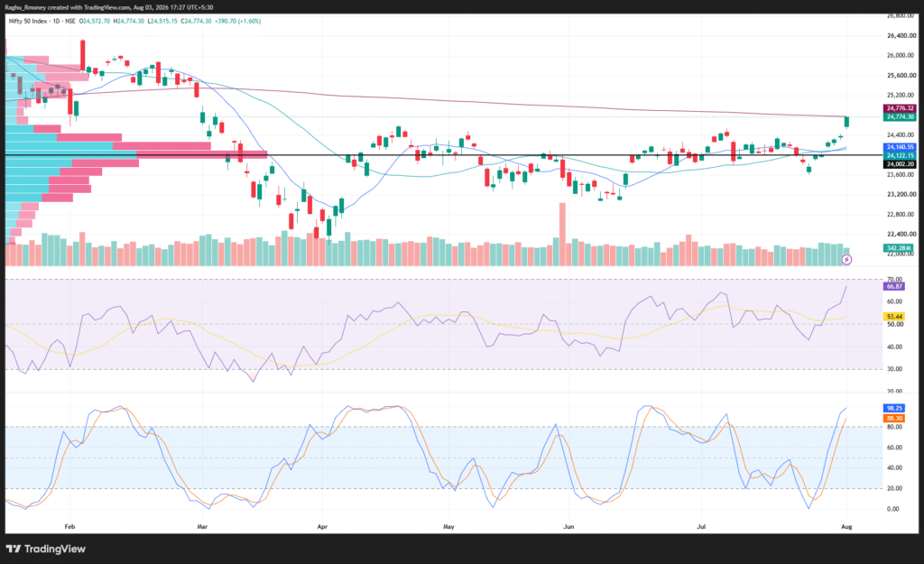
Task: Click the 22,400.00 price axis label
Action: (x=901, y=234)
